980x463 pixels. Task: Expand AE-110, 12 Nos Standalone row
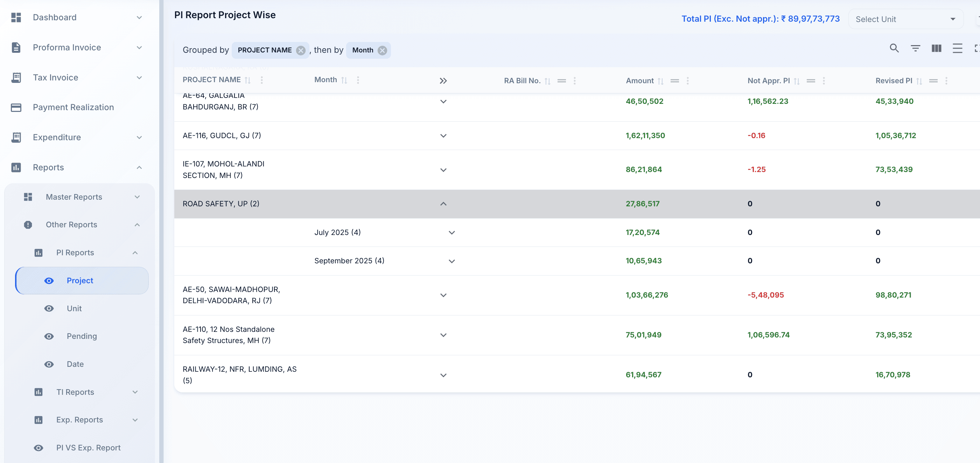[443, 335]
